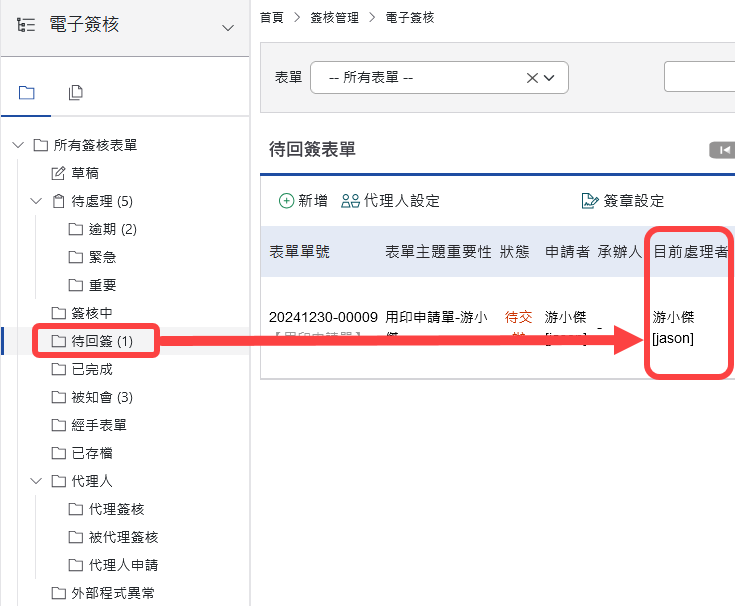Click the folder icon beside 已存檔
The height and width of the screenshot is (606, 735).
(x=58, y=453)
